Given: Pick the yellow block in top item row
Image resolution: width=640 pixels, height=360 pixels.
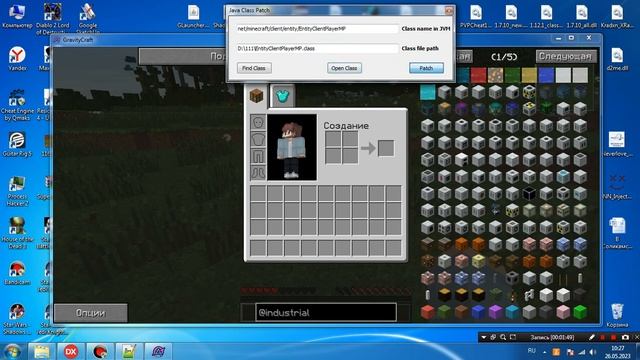Looking at the screenshot, I should click(x=529, y=75).
